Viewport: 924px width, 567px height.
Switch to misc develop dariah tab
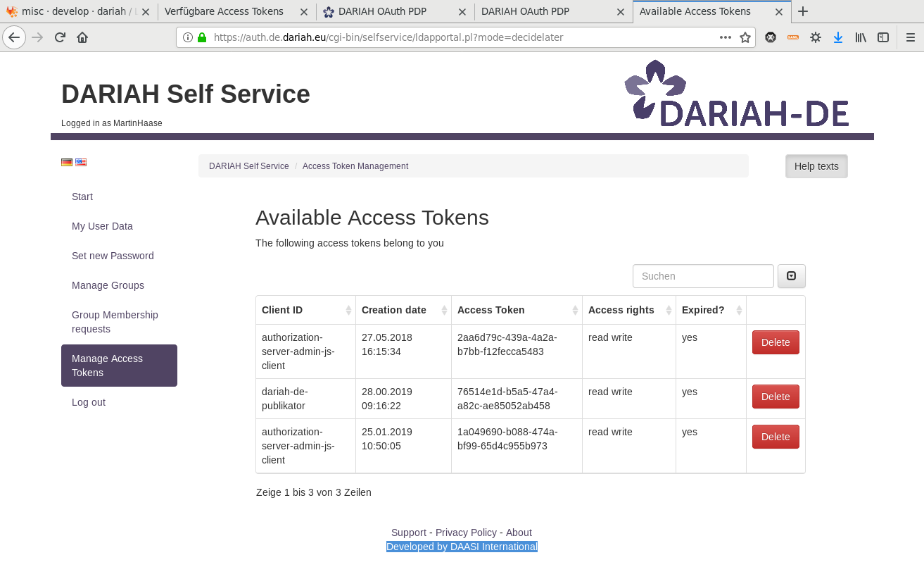click(77, 11)
